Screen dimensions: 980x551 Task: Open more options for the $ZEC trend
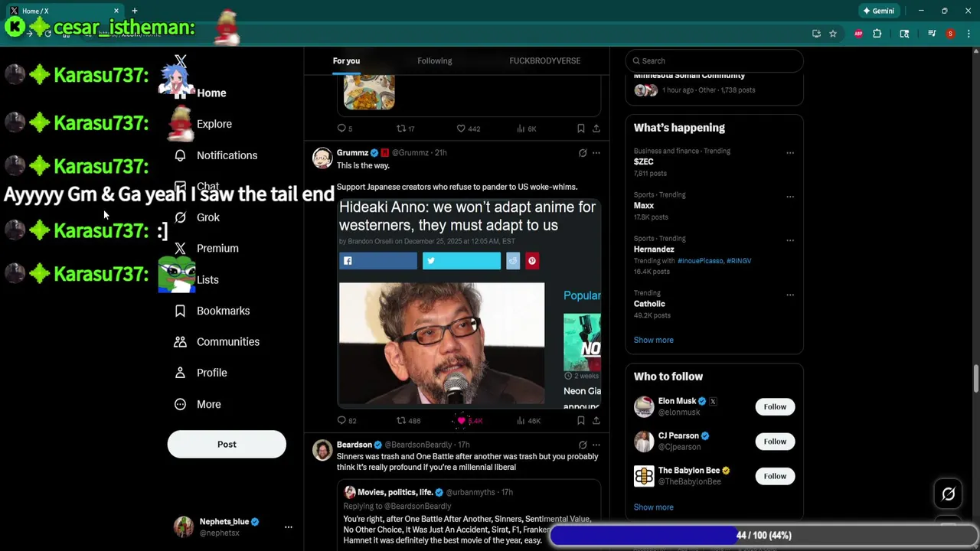790,153
